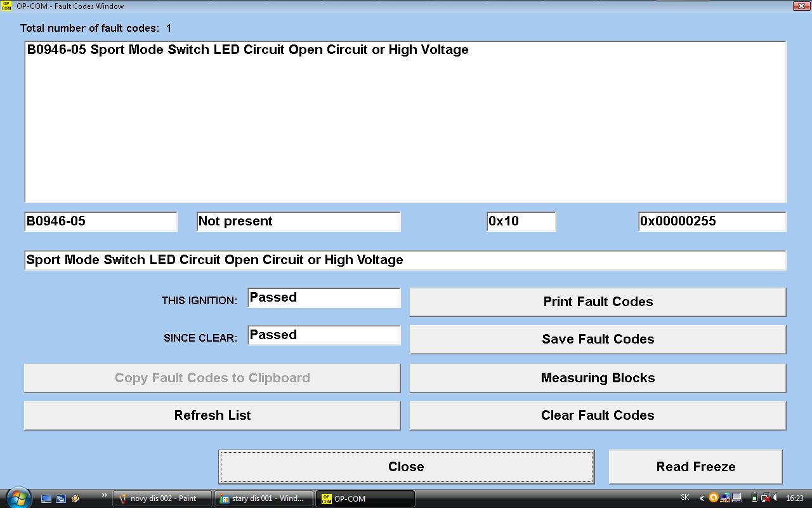This screenshot has width=812, height=508.
Task: Click the Read Freeze button
Action: [x=695, y=467]
